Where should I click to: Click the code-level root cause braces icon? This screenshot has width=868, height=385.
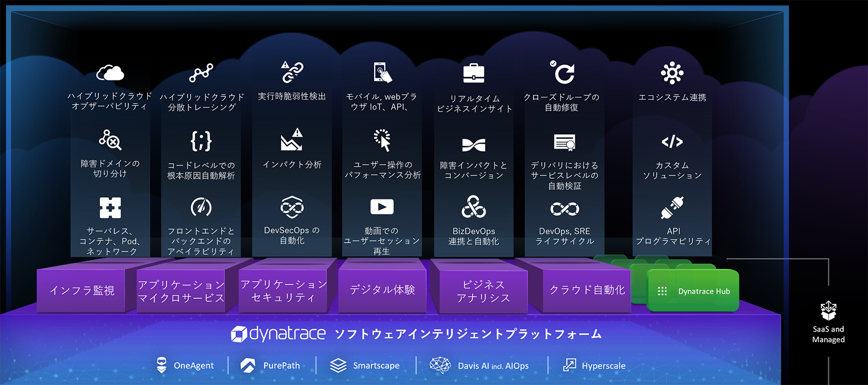tap(201, 141)
